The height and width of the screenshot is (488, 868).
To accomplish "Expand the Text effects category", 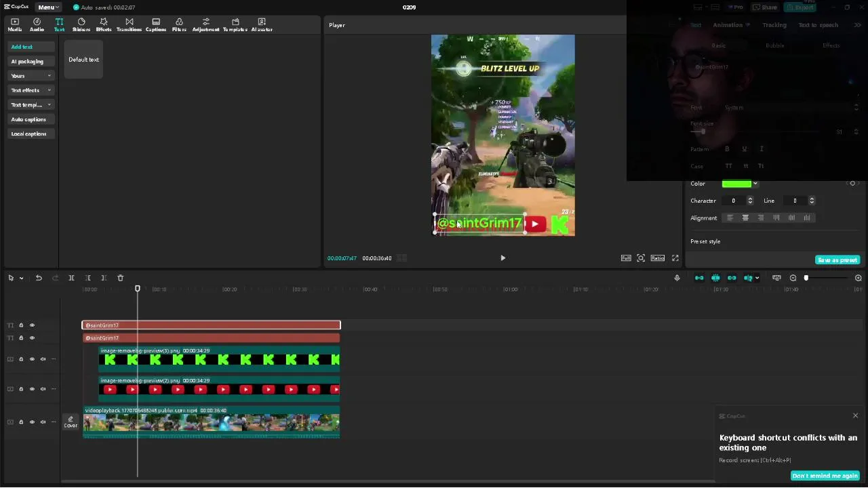I will 31,90.
